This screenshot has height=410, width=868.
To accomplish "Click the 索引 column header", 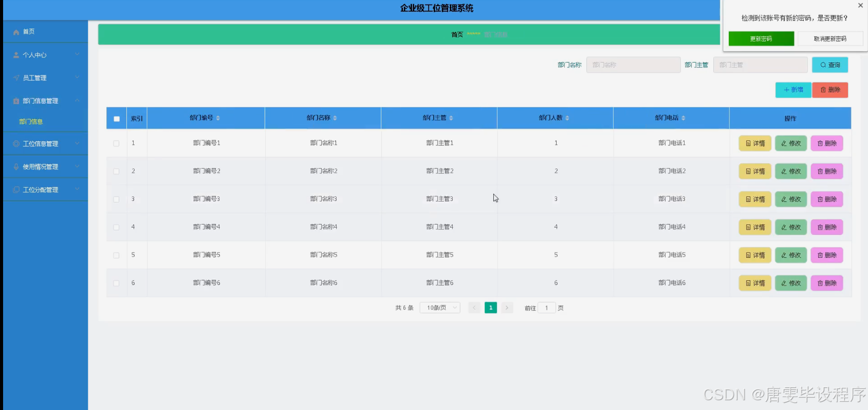I will 137,119.
